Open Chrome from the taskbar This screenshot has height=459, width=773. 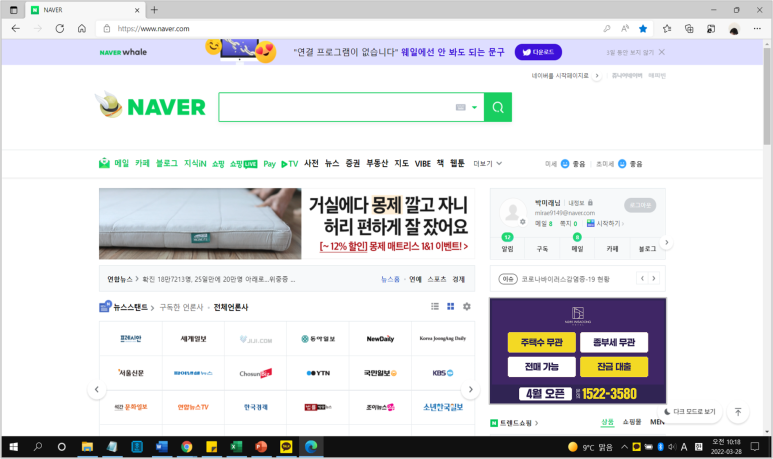point(186,447)
